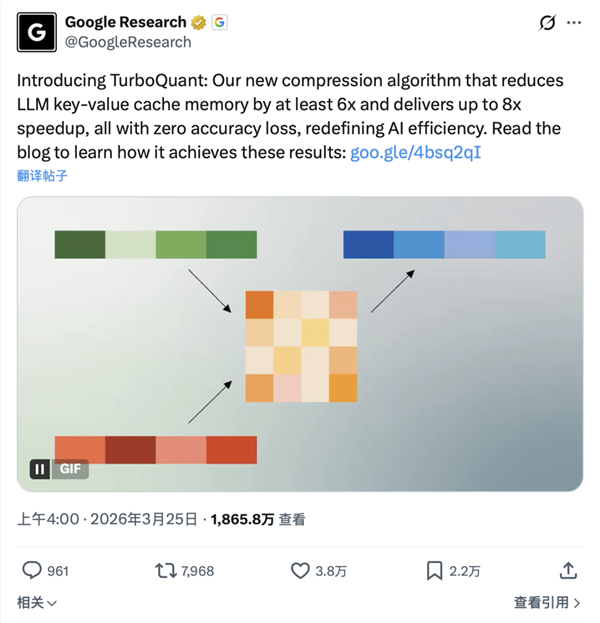This screenshot has width=600, height=623.
Task: Click the @GoogleResearch handle
Action: (x=128, y=42)
